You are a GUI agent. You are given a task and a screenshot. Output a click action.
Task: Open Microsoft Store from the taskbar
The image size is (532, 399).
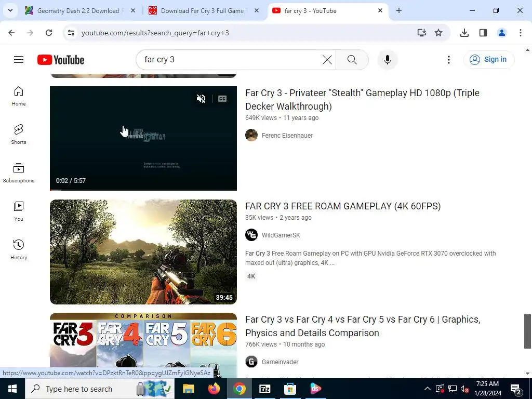(290, 389)
